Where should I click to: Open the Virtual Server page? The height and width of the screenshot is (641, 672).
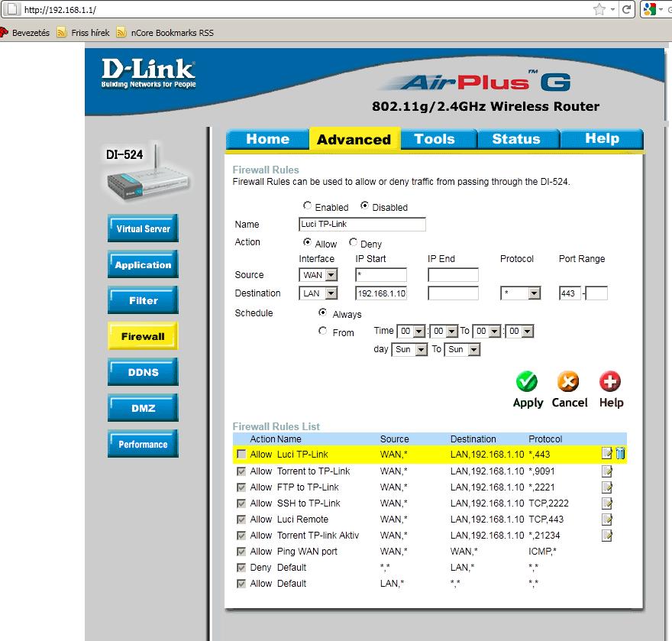coord(143,228)
